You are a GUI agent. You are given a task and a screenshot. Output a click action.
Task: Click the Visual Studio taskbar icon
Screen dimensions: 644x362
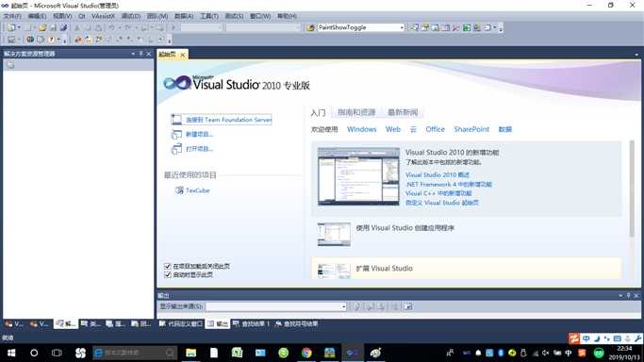tap(353, 353)
